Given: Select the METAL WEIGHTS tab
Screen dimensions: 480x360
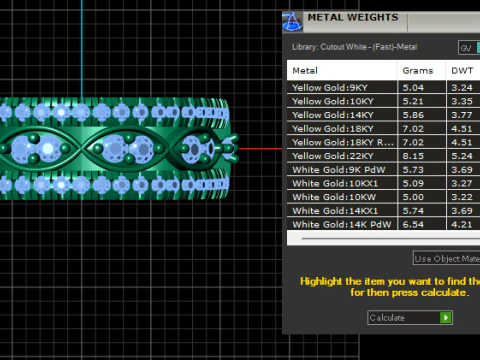Looking at the screenshot, I should click(x=353, y=17).
